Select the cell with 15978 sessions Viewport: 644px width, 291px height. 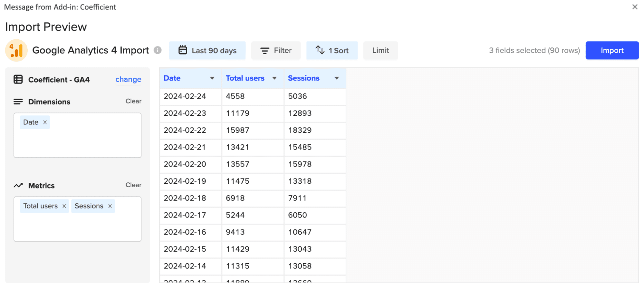click(315, 164)
